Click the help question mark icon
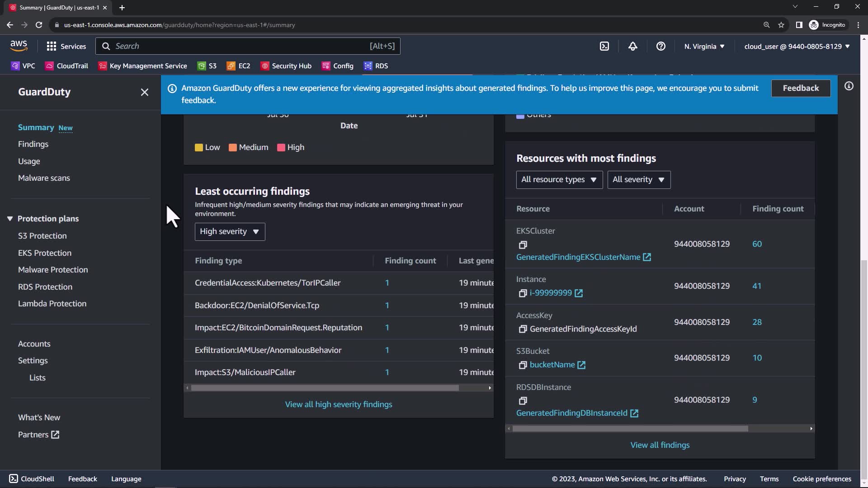 click(x=660, y=46)
